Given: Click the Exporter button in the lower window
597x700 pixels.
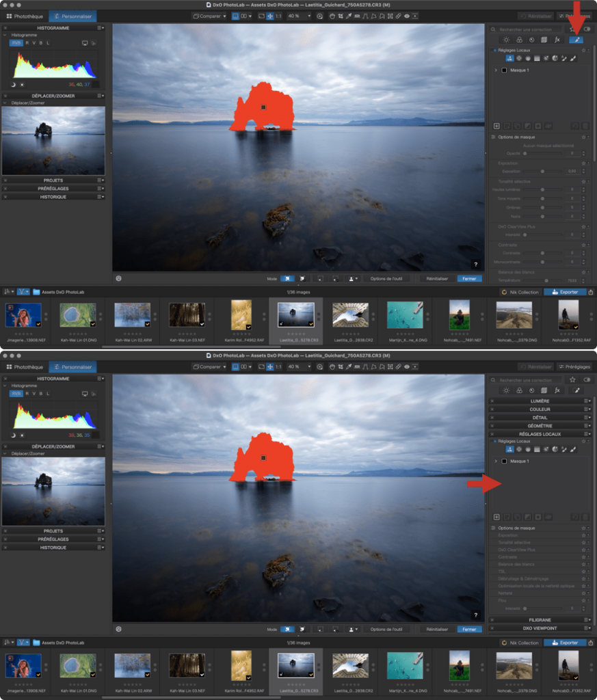Looking at the screenshot, I should coord(565,643).
